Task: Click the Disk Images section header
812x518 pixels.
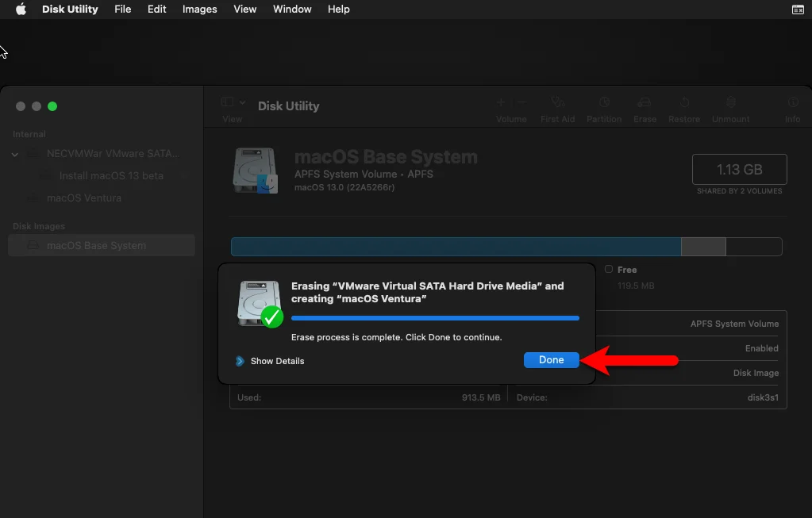Action: point(39,226)
